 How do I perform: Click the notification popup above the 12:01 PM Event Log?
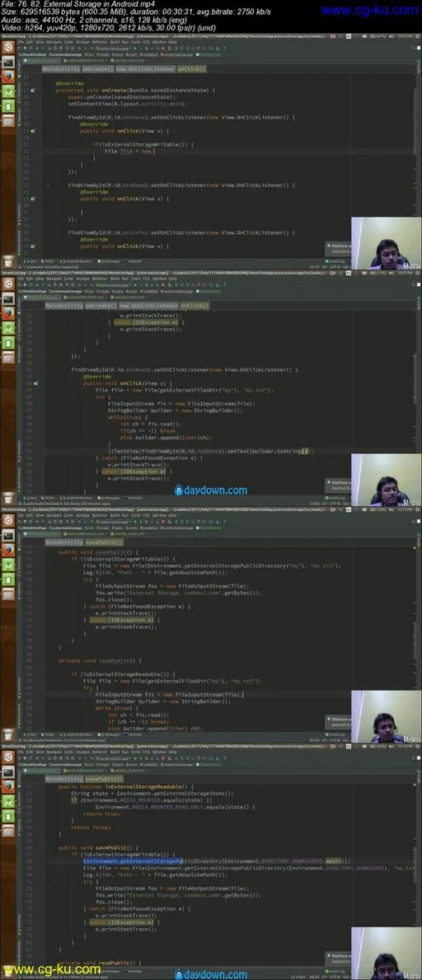coord(338,248)
